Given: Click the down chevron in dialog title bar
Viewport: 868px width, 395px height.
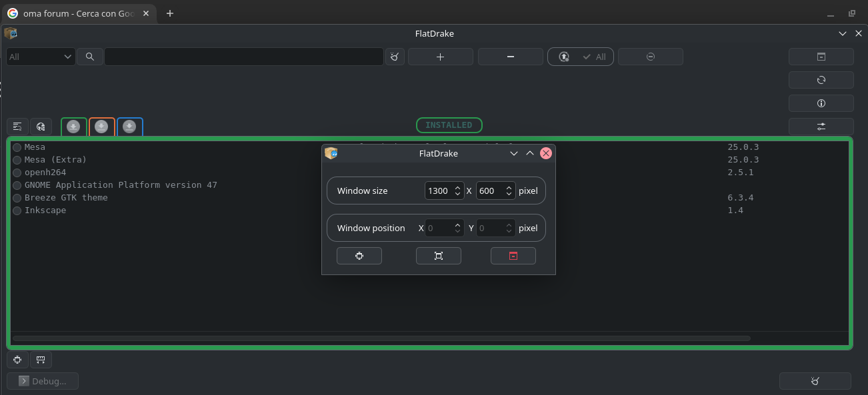Looking at the screenshot, I should [514, 153].
